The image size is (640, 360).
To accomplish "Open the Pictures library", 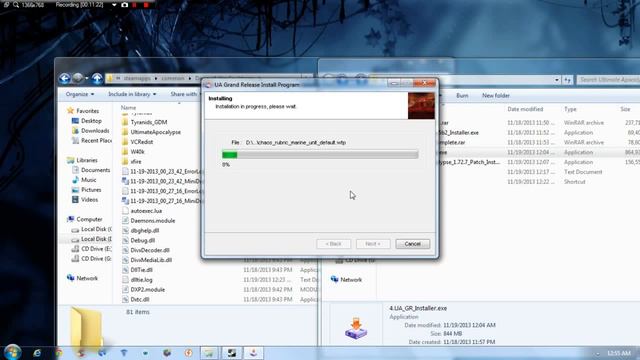I will 87,190.
